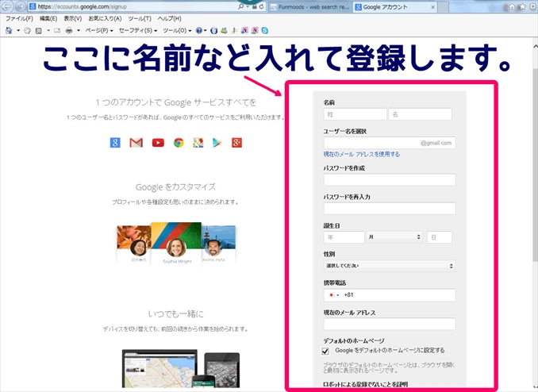Click the birth year 年 field
The height and width of the screenshot is (392, 538).
[344, 236]
